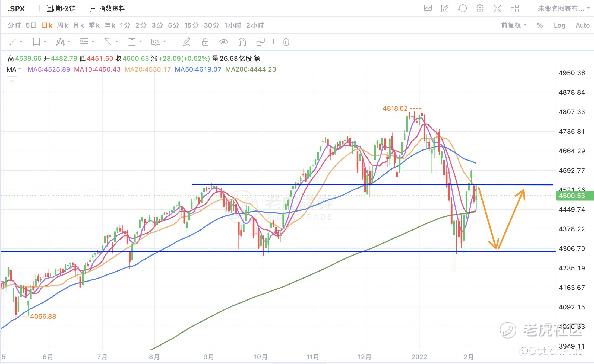Switch to 5日 timeframe
The width and height of the screenshot is (594, 364).
click(31, 25)
